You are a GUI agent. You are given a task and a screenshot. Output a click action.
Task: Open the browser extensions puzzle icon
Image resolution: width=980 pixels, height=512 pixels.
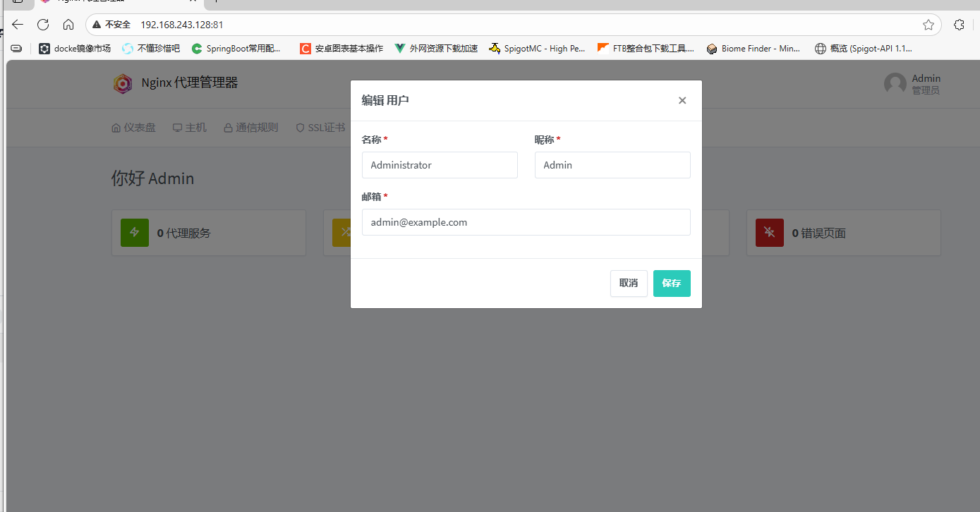click(x=959, y=25)
